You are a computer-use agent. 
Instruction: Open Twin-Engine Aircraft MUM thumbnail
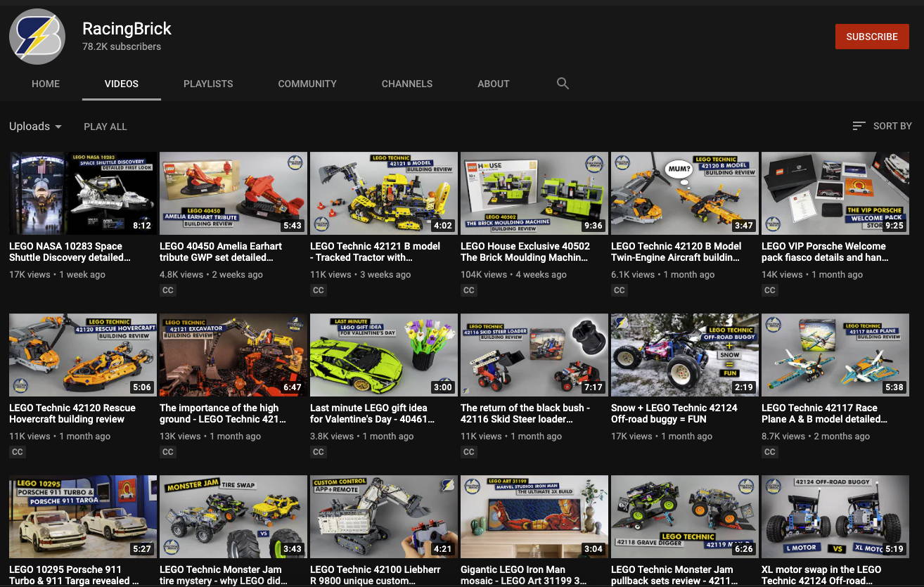tap(685, 193)
